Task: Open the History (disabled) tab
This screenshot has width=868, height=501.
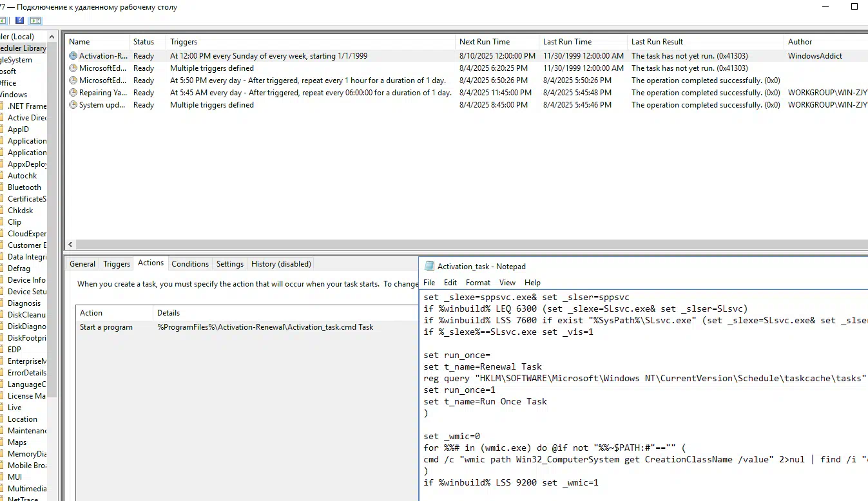Action: click(281, 264)
